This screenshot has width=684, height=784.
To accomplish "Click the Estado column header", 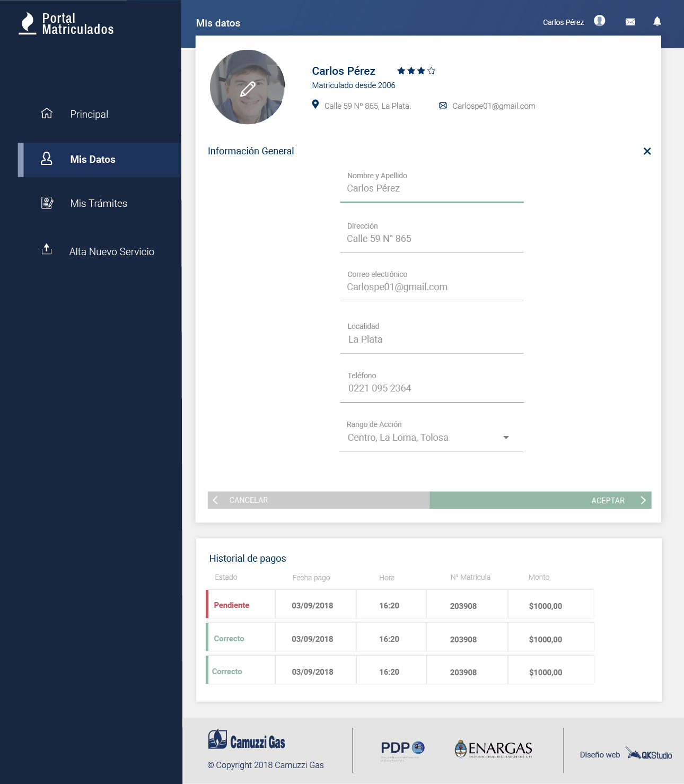I will click(226, 577).
